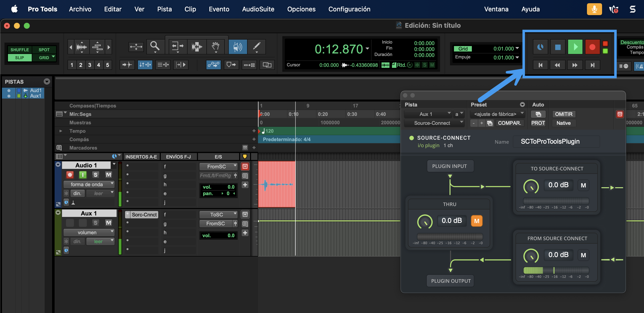Click the red Record transport button
Viewport: 644px width, 313px height.
[x=592, y=47]
